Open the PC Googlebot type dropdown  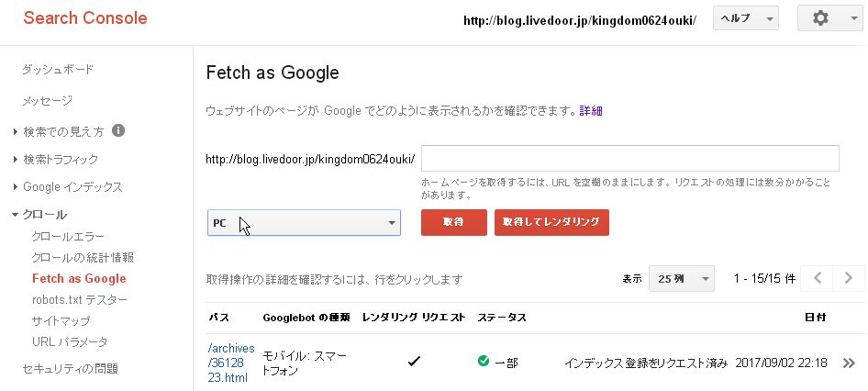[x=304, y=223]
